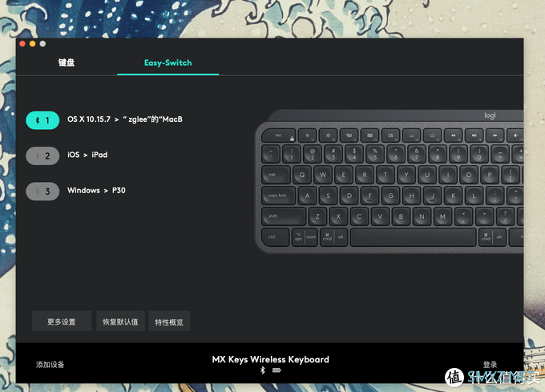Click the mute key on keyboard image

(x=515, y=135)
